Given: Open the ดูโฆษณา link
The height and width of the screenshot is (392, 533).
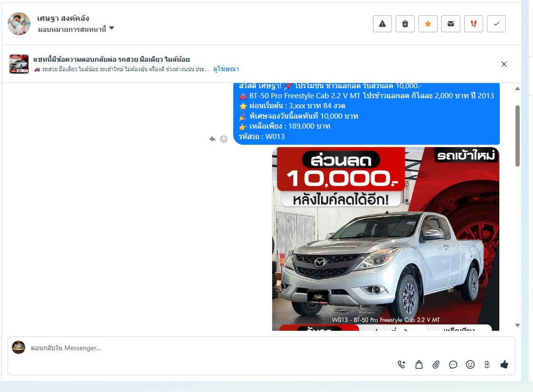Looking at the screenshot, I should [x=226, y=69].
